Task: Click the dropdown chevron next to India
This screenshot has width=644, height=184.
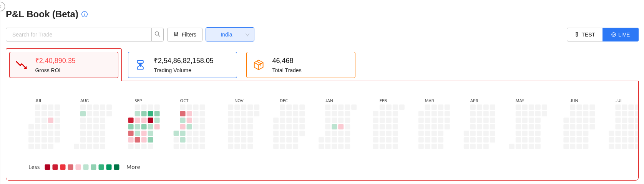Action: tap(247, 35)
